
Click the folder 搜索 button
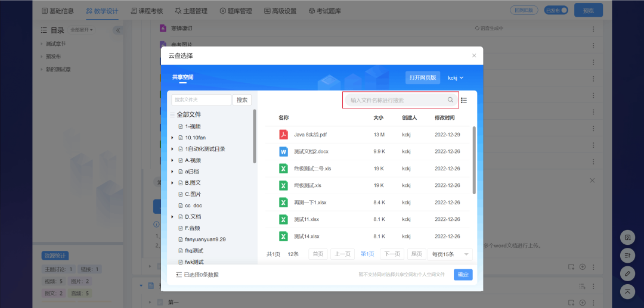[x=242, y=99]
